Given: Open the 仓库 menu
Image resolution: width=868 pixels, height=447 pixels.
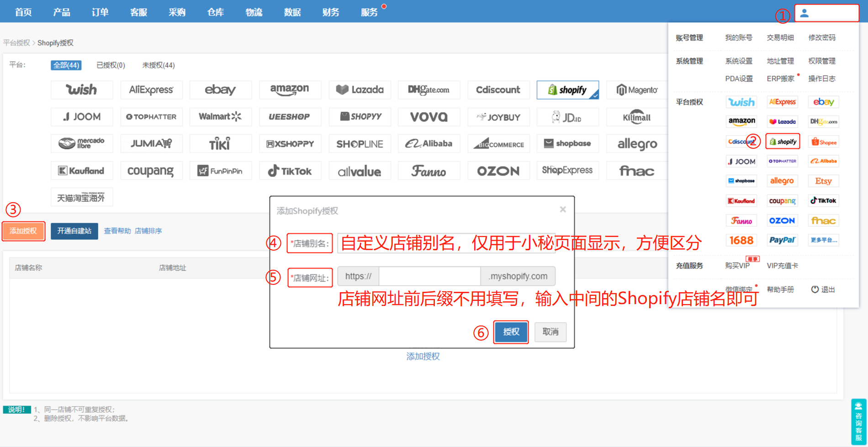Looking at the screenshot, I should 215,12.
